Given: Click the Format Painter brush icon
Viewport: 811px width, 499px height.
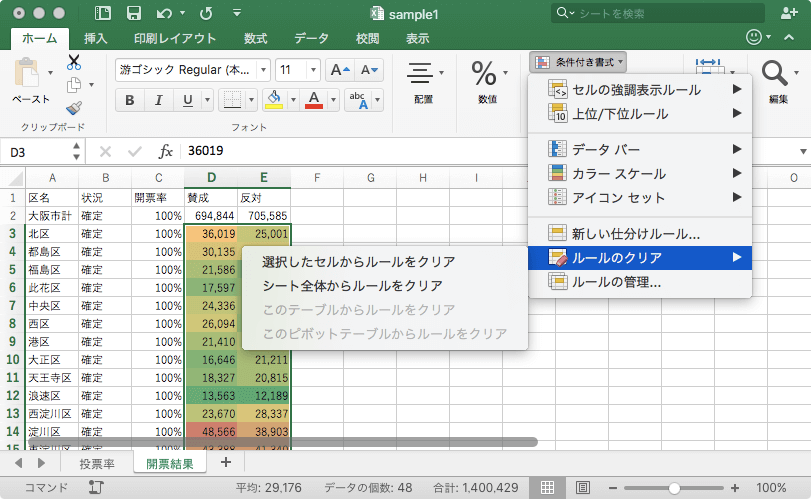Looking at the screenshot, I should (74, 108).
